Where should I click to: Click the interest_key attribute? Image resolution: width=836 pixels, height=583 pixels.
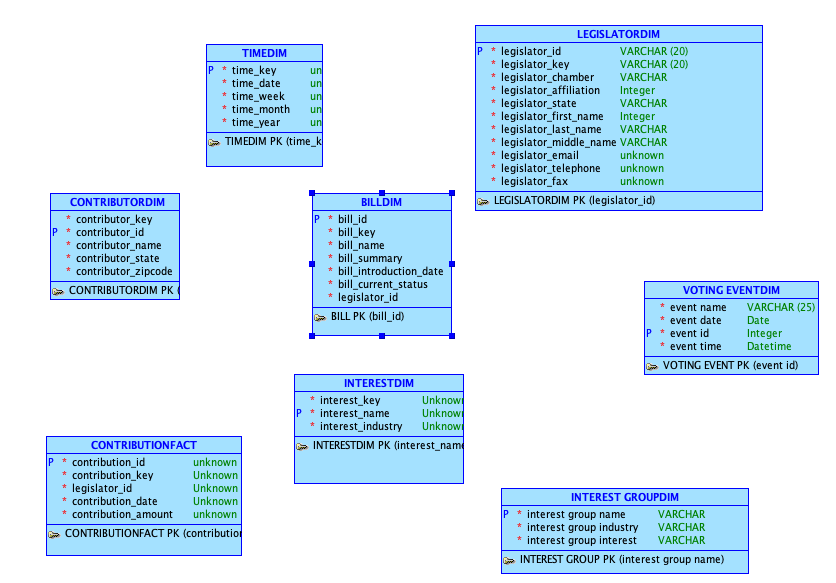[x=350, y=400]
